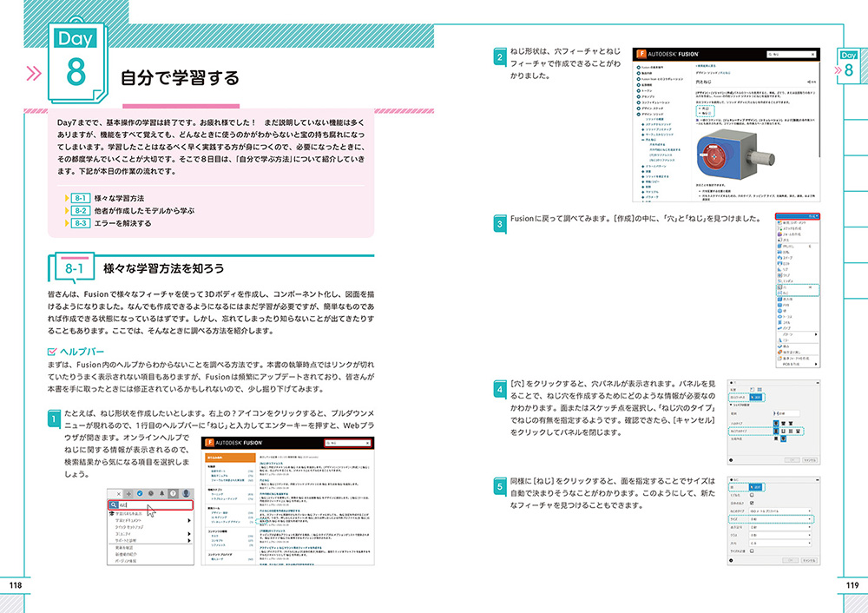Uncheck the 全体の長さ checkbox
Image resolution: width=868 pixels, height=613 pixels.
click(752, 503)
